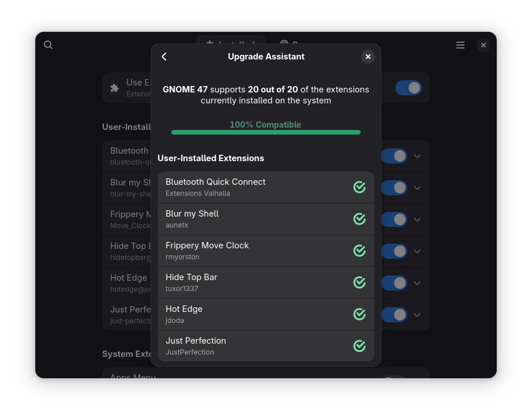Expand the Just Perfection row chevron
The height and width of the screenshot is (417, 532).
pos(417,315)
